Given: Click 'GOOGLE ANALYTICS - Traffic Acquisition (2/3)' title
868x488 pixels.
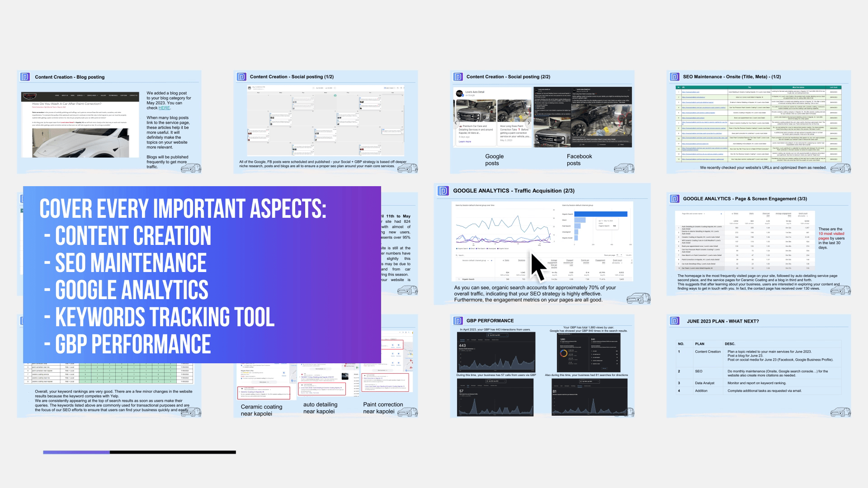Looking at the screenshot, I should (x=514, y=191).
